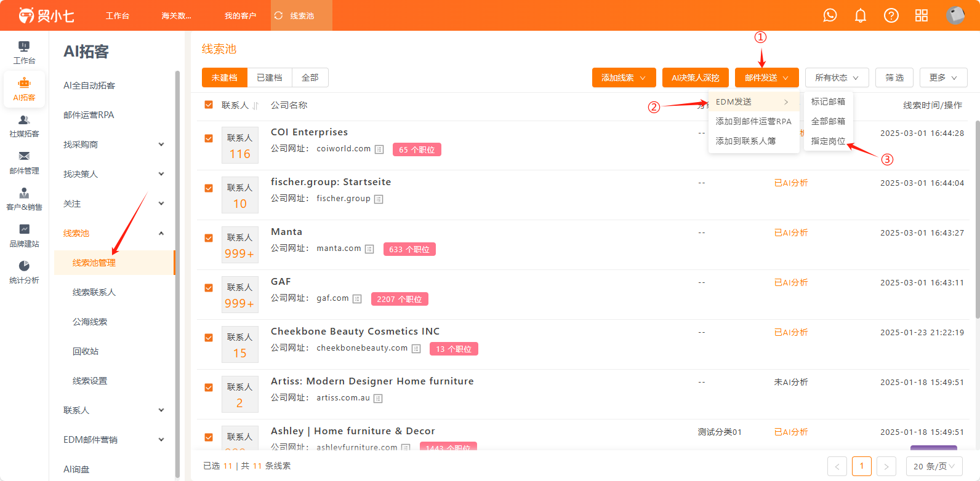The height and width of the screenshot is (481, 980).
Task: Click the WhatsApp icon in header
Action: click(830, 15)
